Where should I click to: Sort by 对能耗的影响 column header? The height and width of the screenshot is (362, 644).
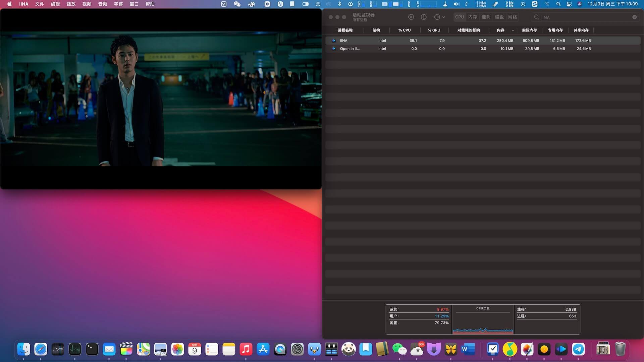pos(469,30)
